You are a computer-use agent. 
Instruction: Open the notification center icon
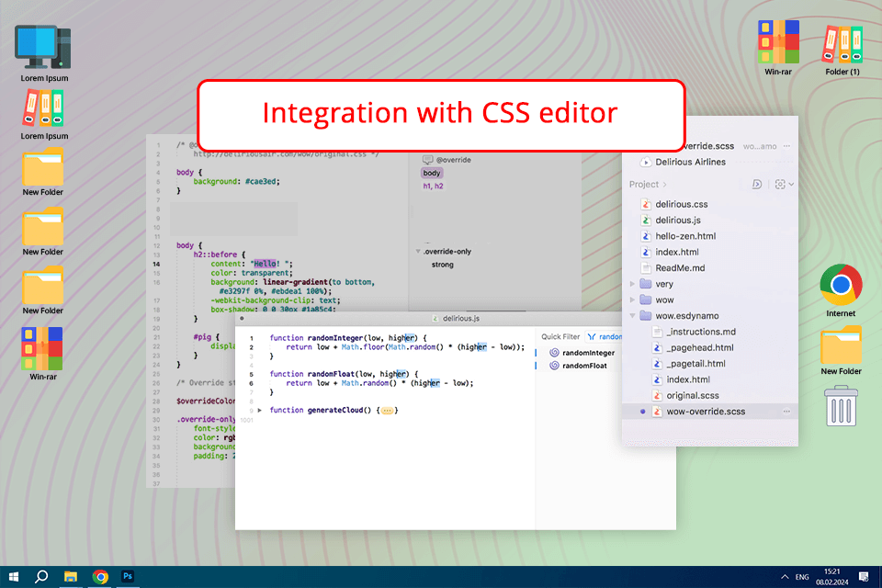864,577
